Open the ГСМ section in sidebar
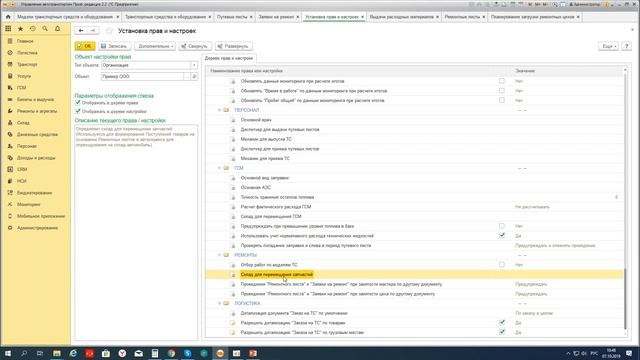This screenshot has height=360, width=640. [22, 88]
